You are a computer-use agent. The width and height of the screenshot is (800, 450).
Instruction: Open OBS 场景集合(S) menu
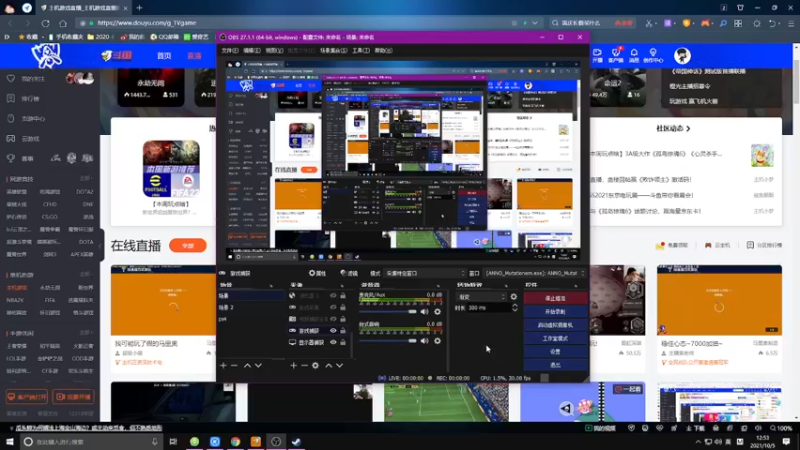coord(334,51)
